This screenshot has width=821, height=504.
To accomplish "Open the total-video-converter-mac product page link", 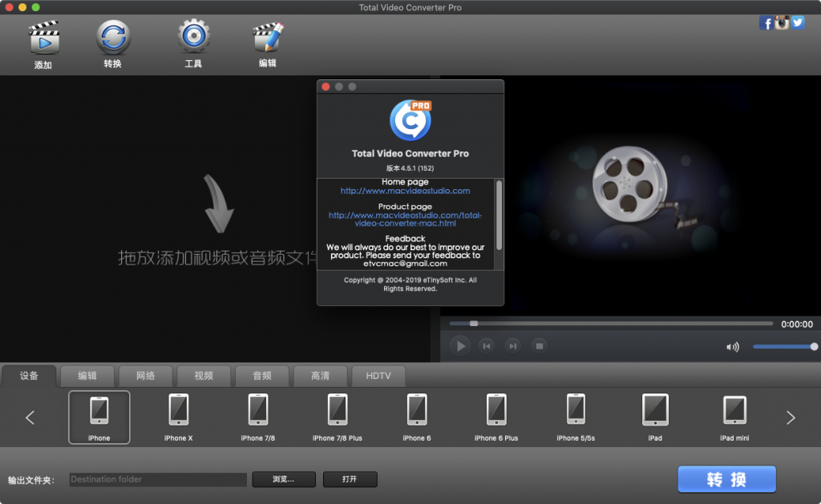I will click(405, 220).
